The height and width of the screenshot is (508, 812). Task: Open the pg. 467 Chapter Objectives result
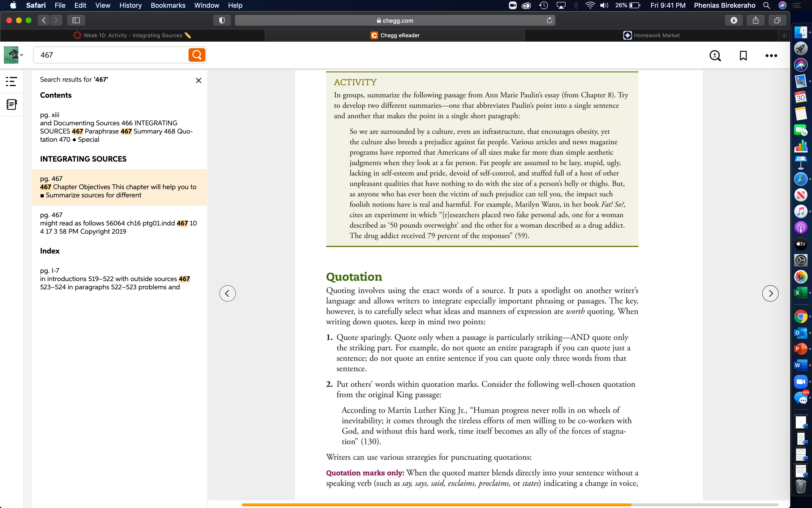point(119,187)
